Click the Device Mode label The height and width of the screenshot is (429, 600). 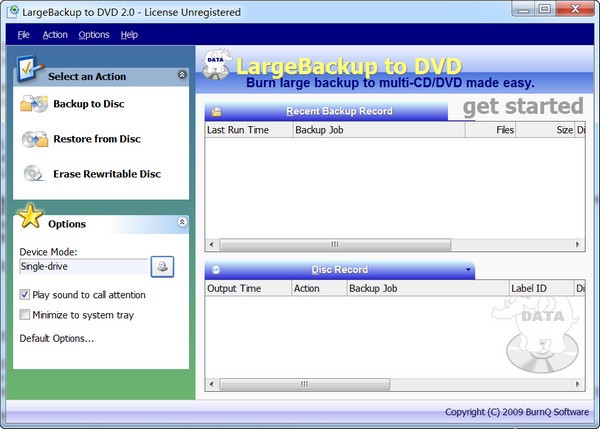48,252
